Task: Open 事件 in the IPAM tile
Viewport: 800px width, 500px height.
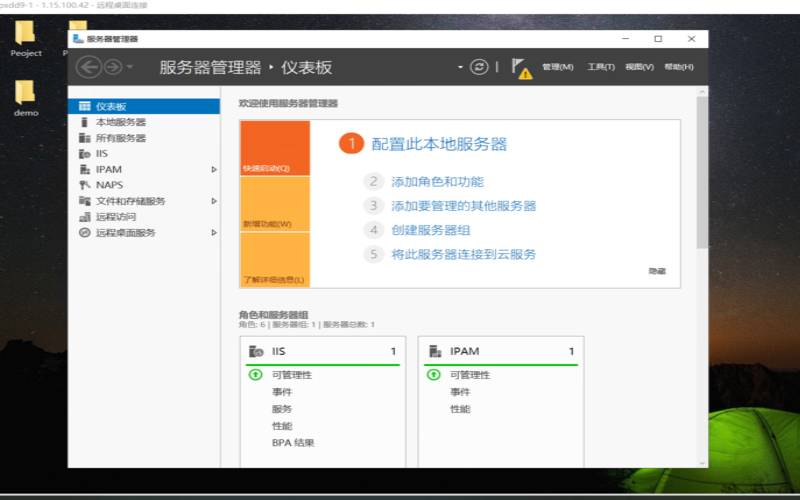Action: click(460, 392)
